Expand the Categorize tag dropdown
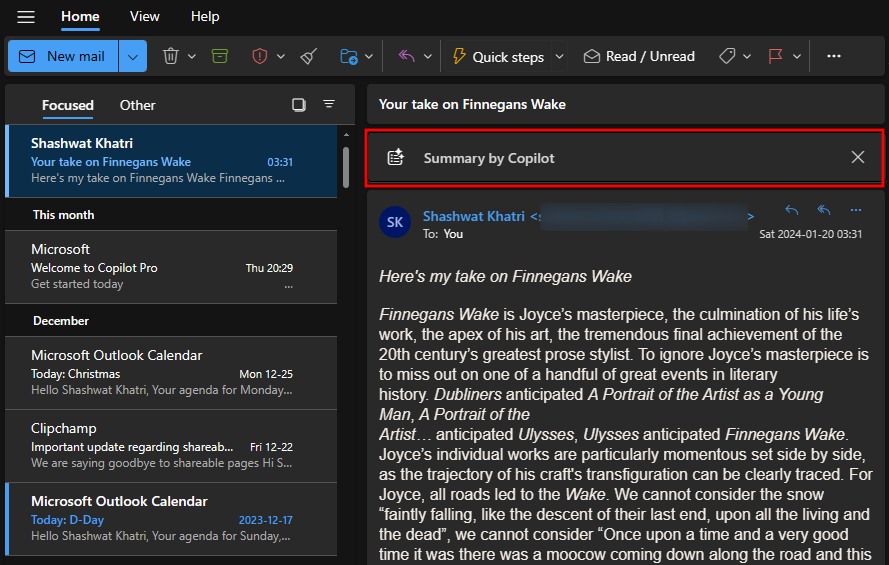Viewport: 889px width, 565px height. pyautogui.click(x=747, y=56)
